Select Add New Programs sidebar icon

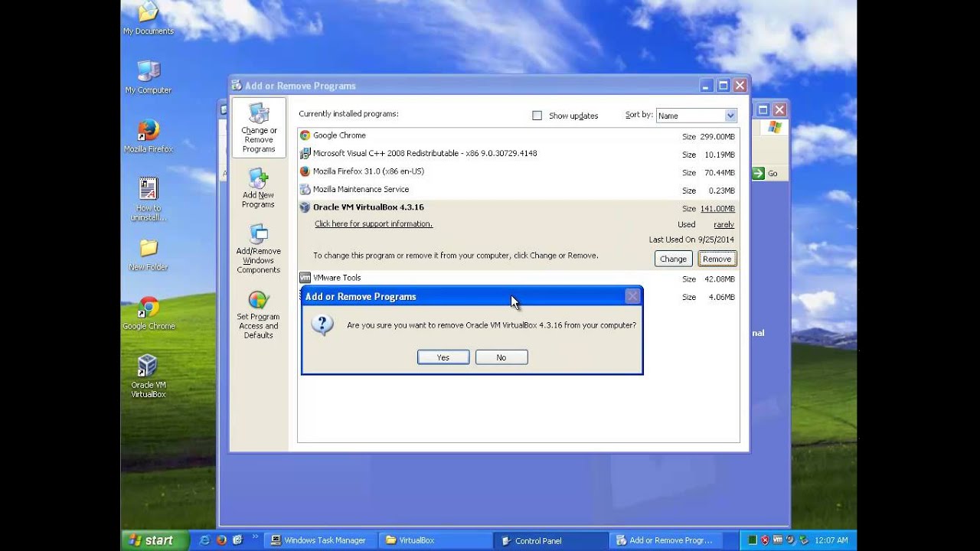coord(259,188)
